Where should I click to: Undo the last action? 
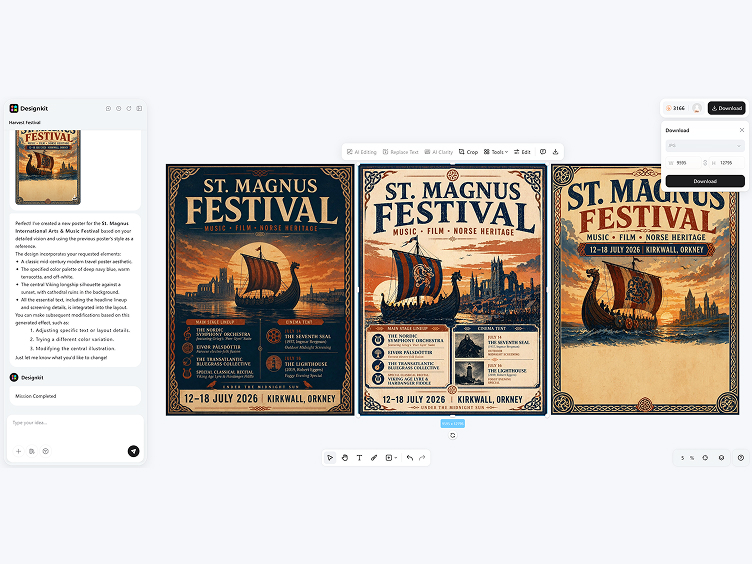410,458
